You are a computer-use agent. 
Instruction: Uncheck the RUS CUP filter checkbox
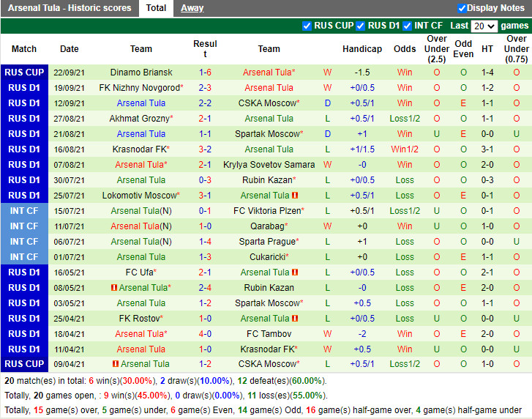click(307, 26)
